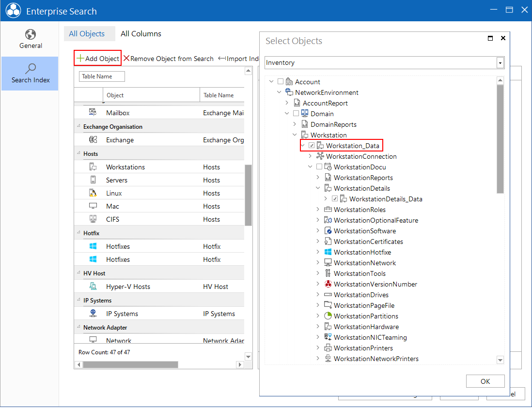Uncheck the WorkstationDetails_Data checkbox
Viewport: 532px width, 408px height.
coord(335,198)
